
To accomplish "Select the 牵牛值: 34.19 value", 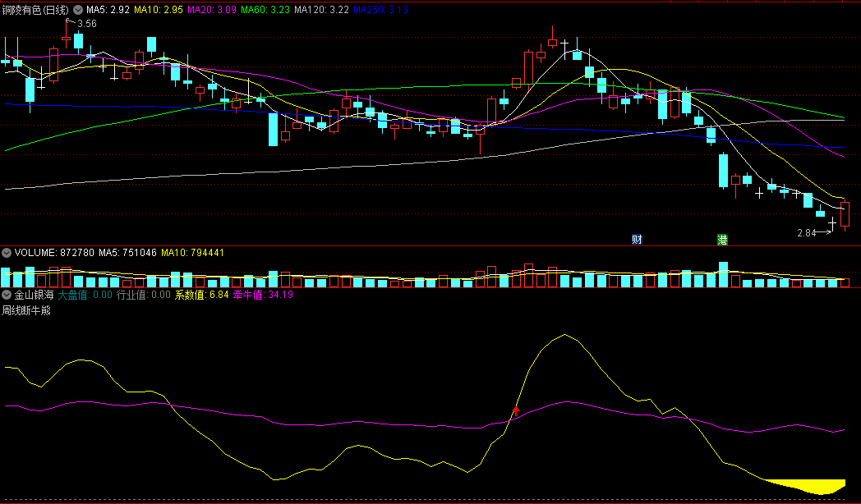I will click(263, 295).
